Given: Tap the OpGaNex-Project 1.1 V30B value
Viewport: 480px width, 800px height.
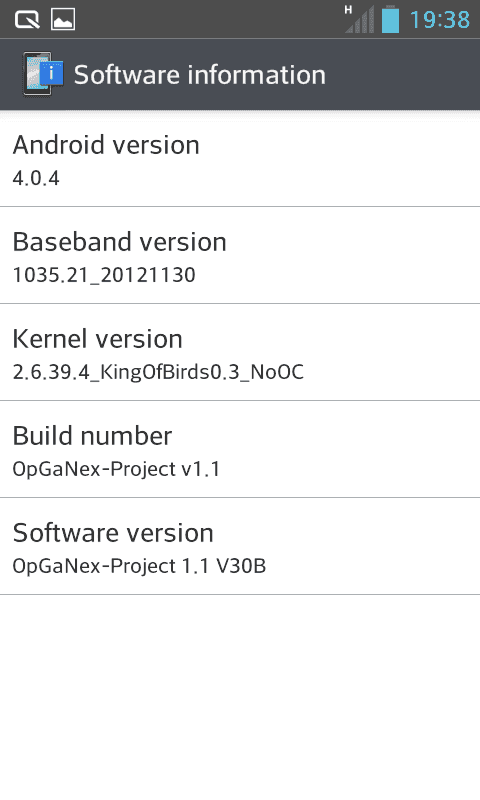Looking at the screenshot, I should click(x=139, y=566).
